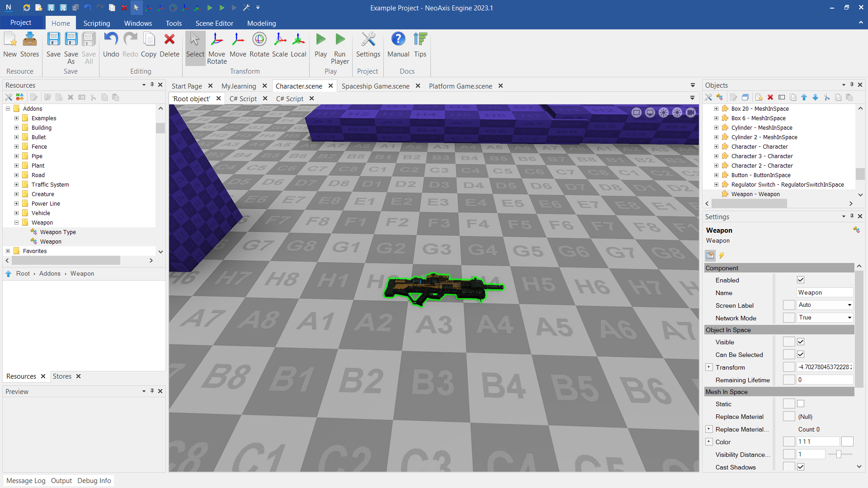Delete the selected object in Objects panel
868x488 pixels.
[x=770, y=97]
